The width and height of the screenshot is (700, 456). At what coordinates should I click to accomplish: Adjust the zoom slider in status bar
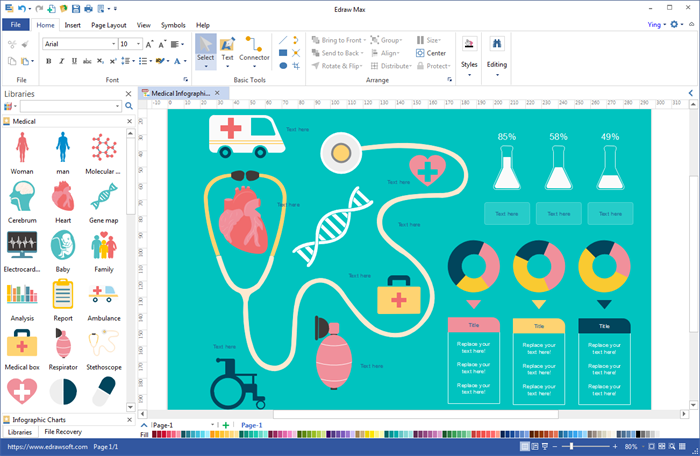point(571,446)
